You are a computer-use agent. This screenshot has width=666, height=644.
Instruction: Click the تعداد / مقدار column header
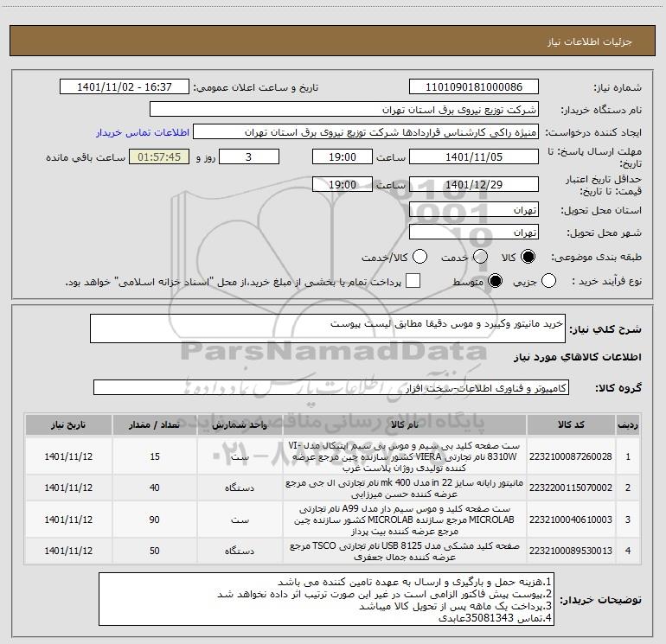coord(154,424)
